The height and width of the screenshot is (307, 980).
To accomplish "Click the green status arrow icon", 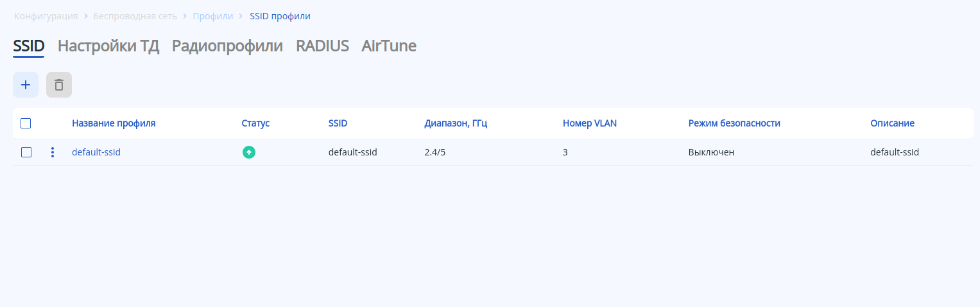I will click(x=249, y=152).
